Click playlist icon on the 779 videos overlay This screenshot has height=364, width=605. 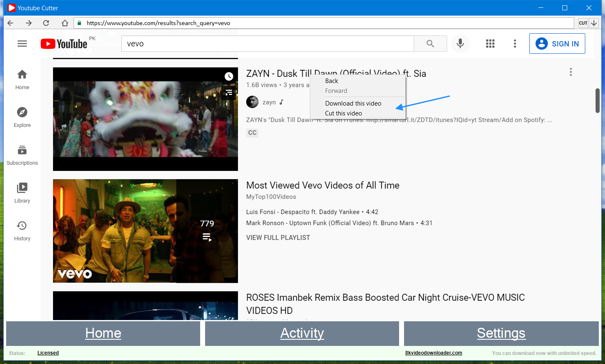pyautogui.click(x=207, y=237)
